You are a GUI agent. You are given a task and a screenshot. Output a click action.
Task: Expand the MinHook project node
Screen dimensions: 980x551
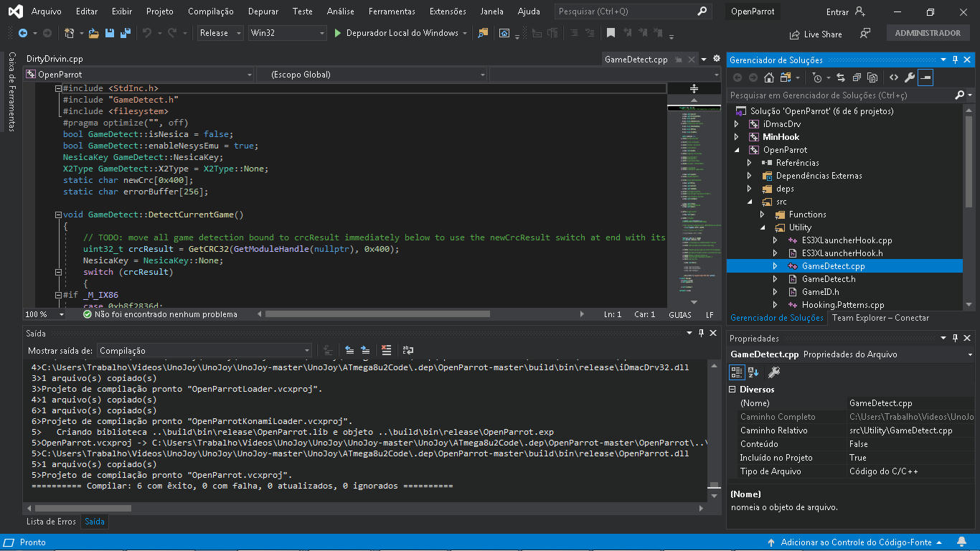point(736,137)
